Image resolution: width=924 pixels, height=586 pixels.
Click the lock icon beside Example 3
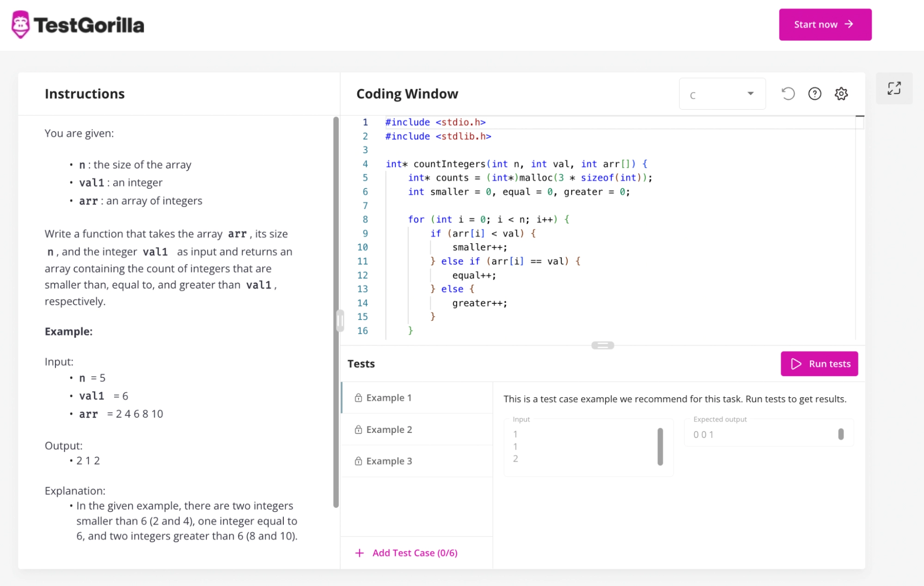358,461
